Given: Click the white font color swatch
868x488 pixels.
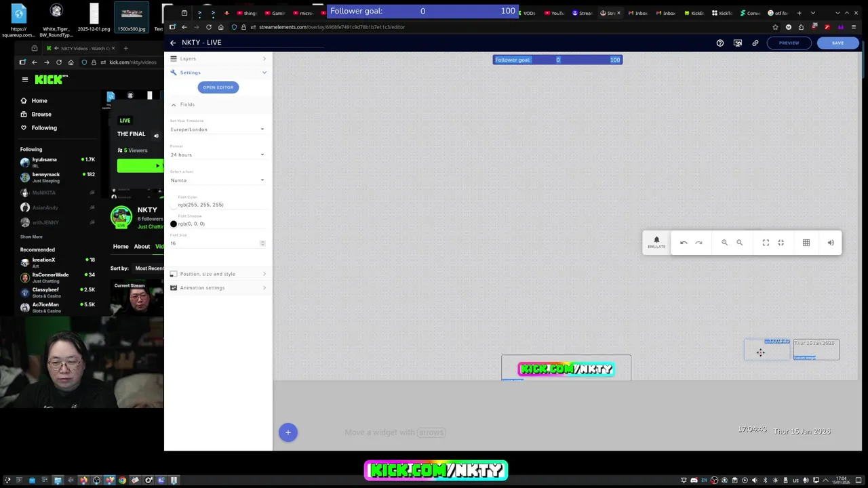Looking at the screenshot, I should coord(174,205).
